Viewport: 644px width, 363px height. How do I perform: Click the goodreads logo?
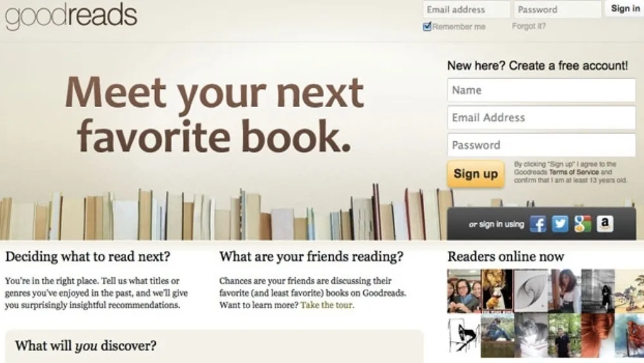[x=71, y=15]
